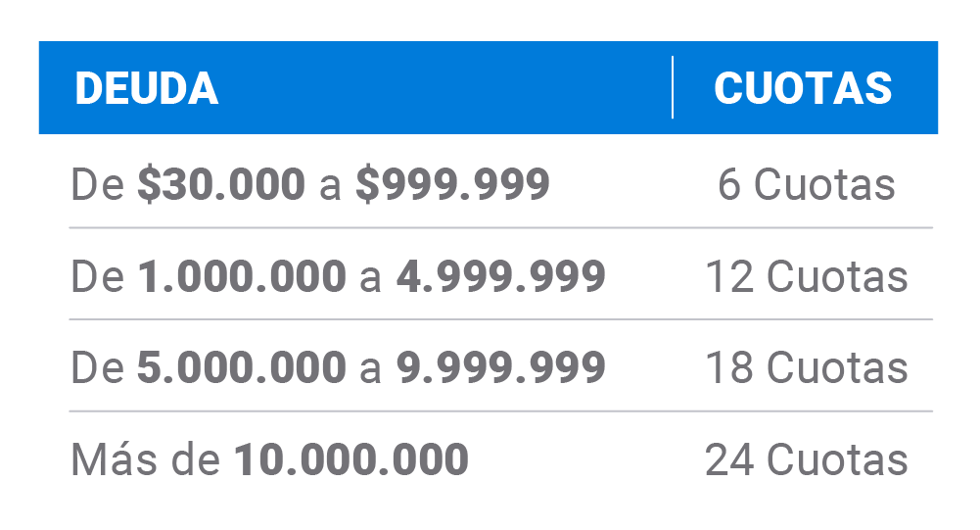The image size is (980, 530).
Task: Select the 10.000.000 amount
Action: [x=351, y=459]
